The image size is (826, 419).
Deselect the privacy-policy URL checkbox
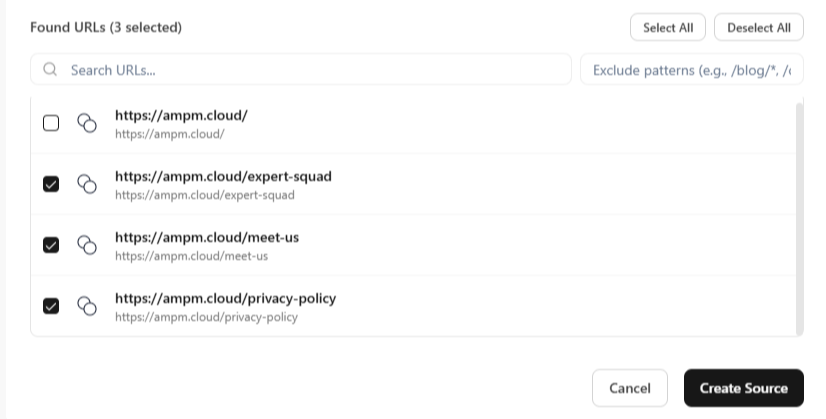tap(51, 306)
